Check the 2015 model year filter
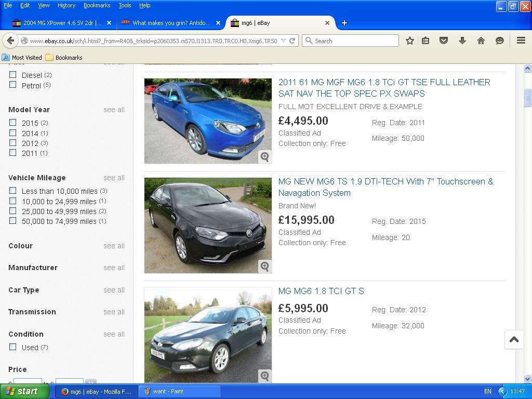532x399 pixels. point(13,122)
